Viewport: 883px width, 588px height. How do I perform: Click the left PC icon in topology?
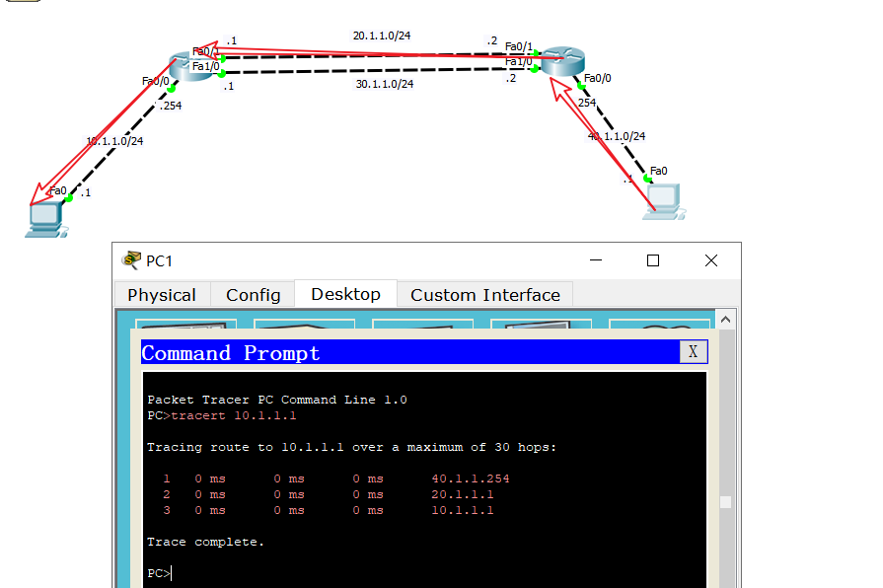45,220
